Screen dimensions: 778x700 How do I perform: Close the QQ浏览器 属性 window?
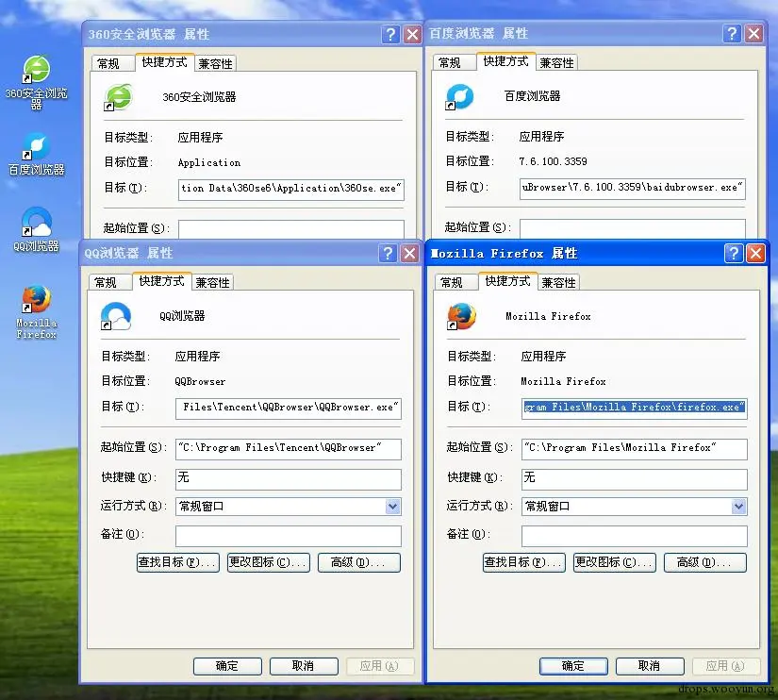(410, 253)
